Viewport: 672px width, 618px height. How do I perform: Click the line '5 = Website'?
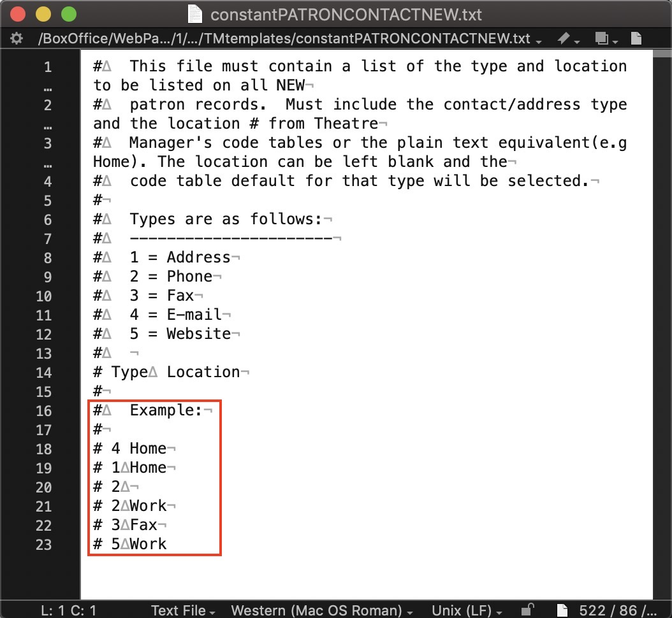180,333
